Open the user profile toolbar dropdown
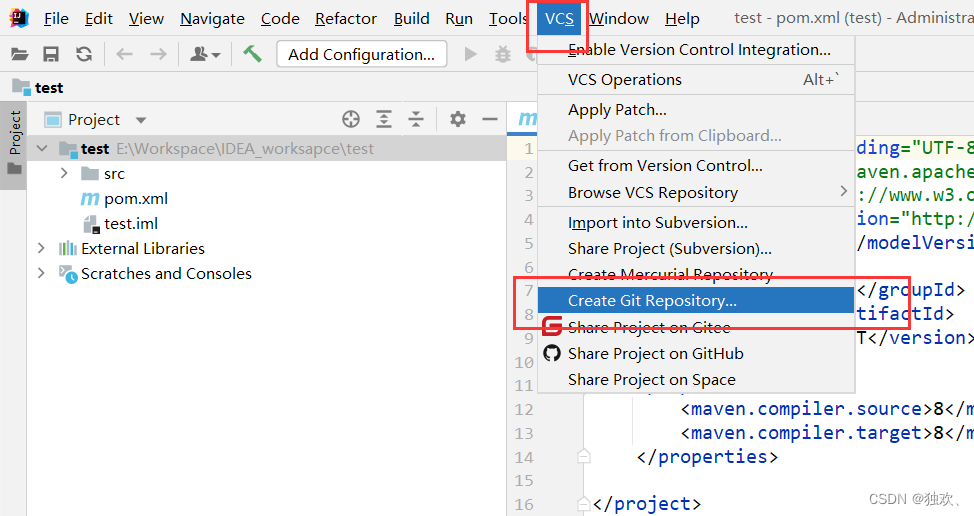Screen dimensions: 974x516 point(205,55)
